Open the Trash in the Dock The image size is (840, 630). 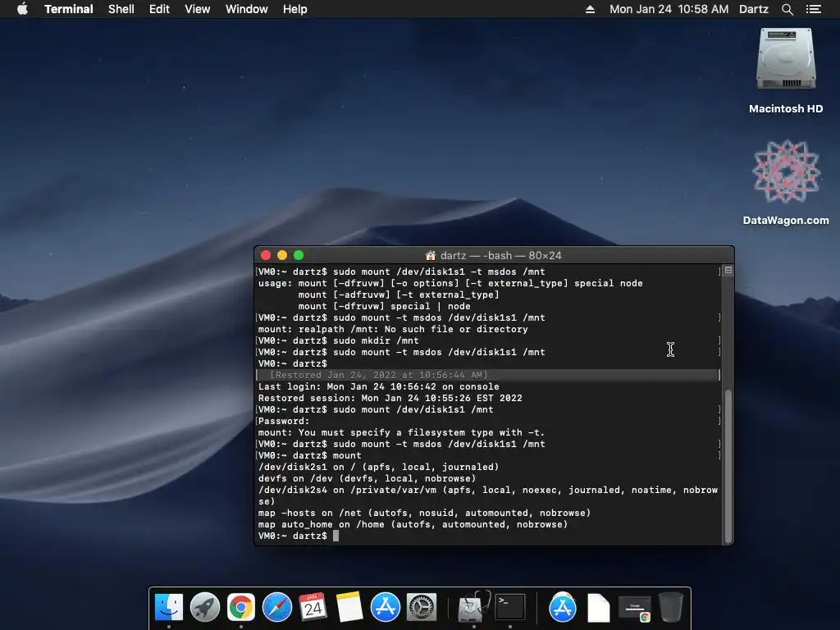671,607
